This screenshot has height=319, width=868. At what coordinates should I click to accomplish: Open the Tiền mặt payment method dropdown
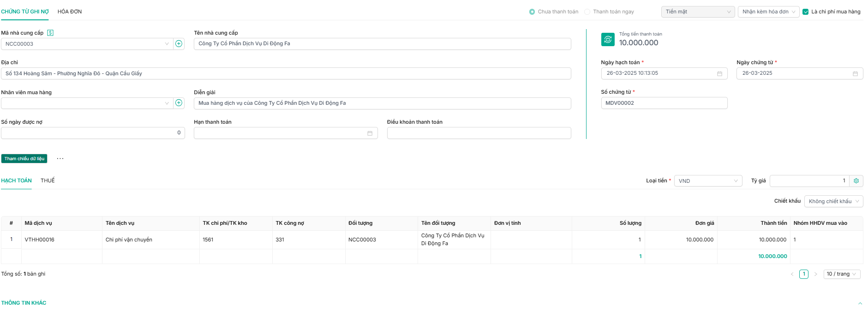(x=697, y=12)
